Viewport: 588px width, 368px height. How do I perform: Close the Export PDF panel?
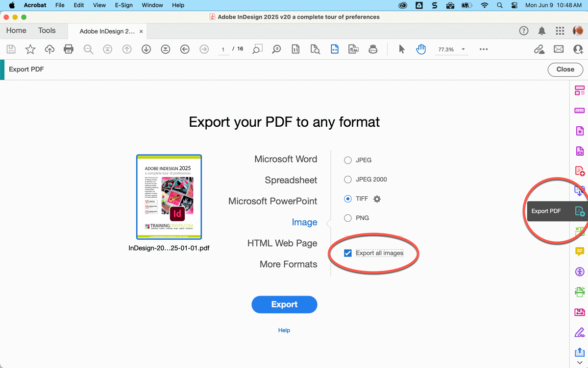(x=565, y=69)
